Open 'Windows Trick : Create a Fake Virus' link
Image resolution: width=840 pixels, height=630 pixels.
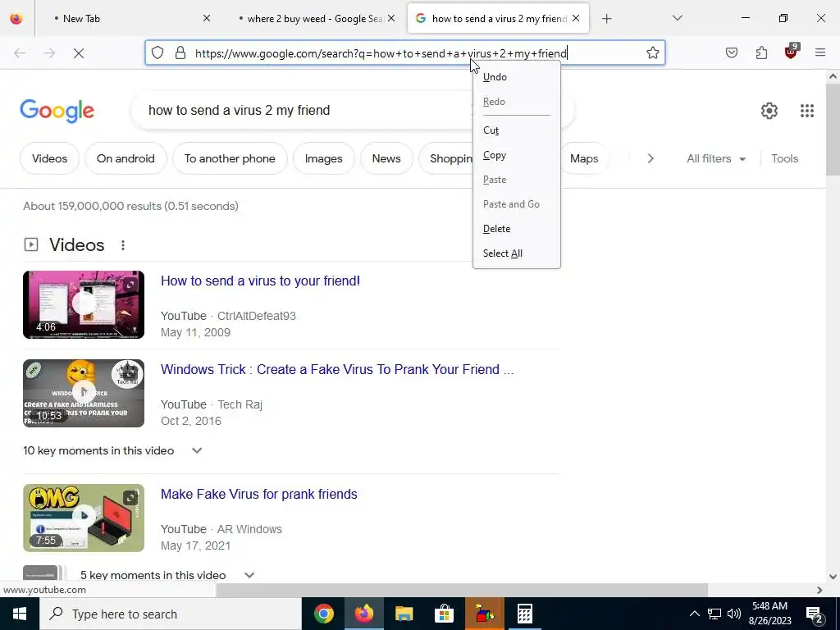(x=337, y=370)
